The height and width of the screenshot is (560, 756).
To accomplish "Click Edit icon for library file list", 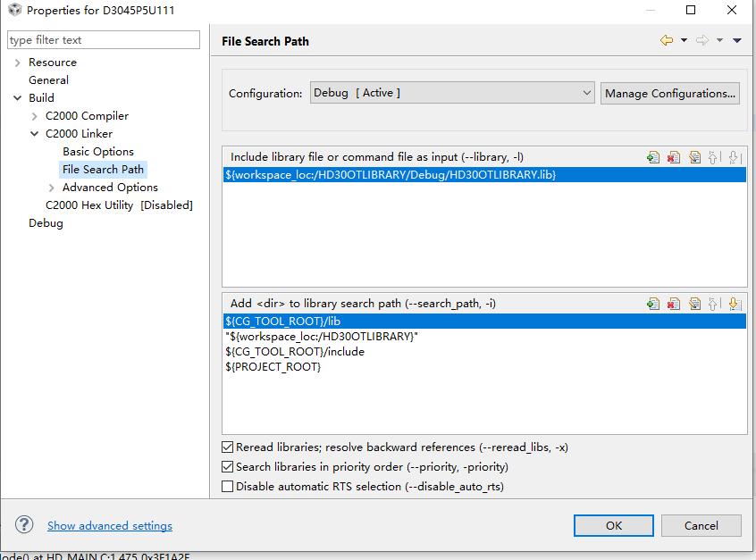I will click(694, 157).
